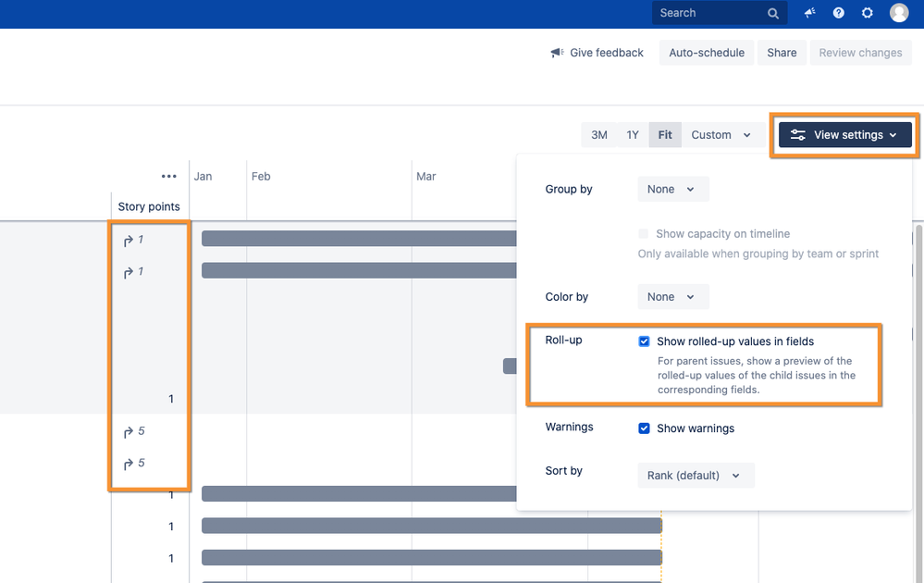Click the user profile avatar
The image size is (924, 583).
[x=899, y=13]
